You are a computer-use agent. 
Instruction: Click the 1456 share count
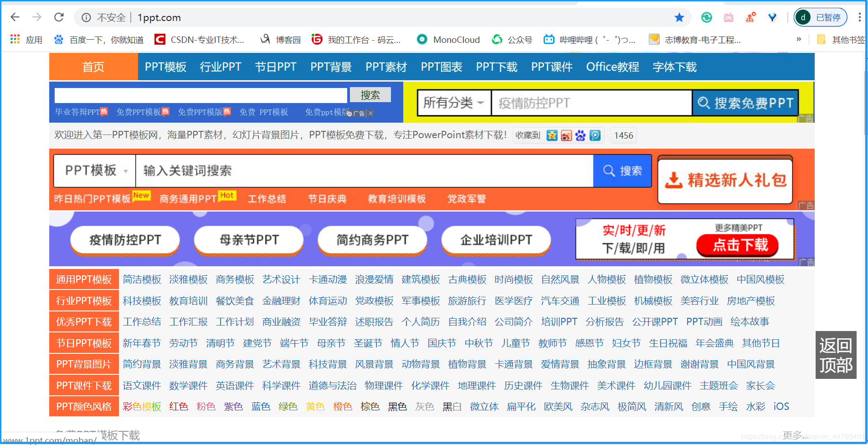coord(623,135)
